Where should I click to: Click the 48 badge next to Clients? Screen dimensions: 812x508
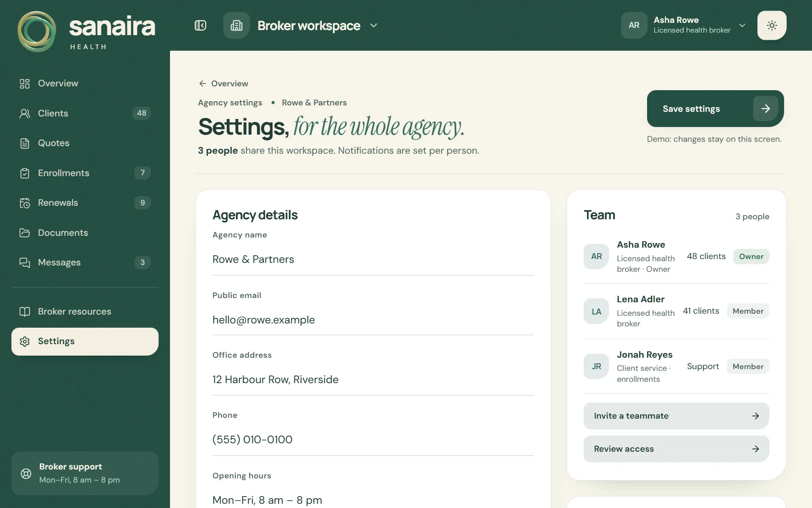(142, 113)
